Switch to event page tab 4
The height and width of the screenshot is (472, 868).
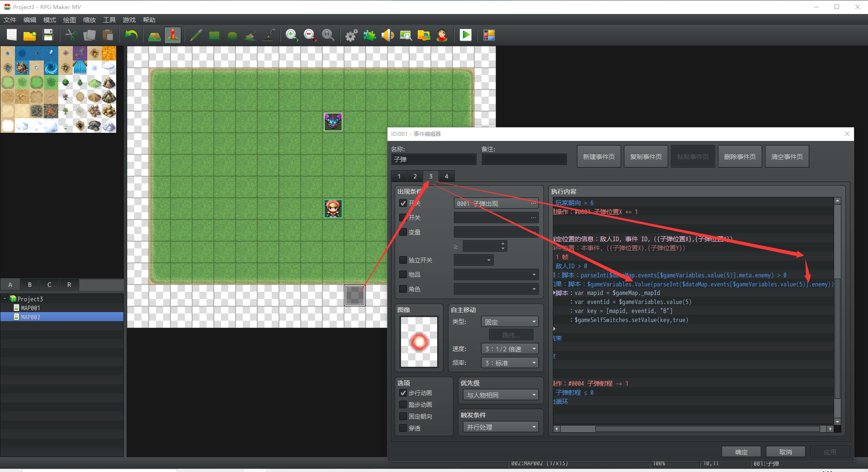pyautogui.click(x=447, y=176)
